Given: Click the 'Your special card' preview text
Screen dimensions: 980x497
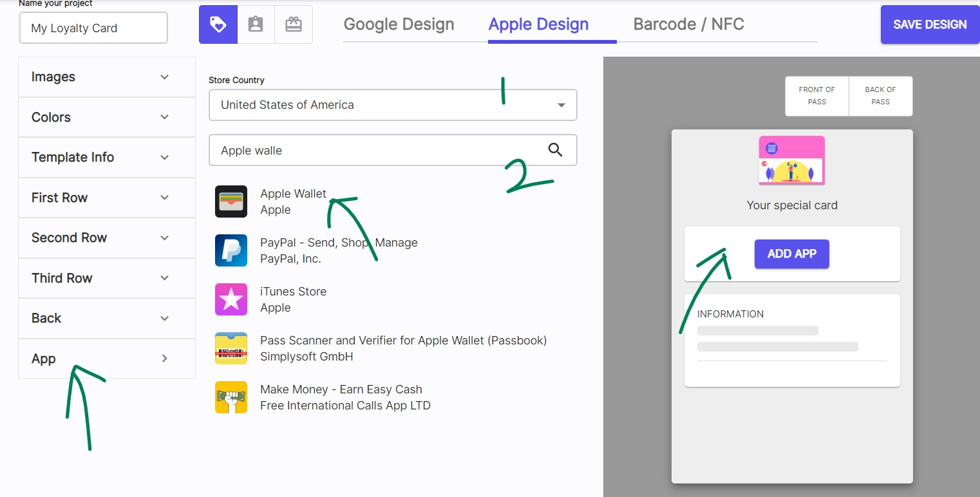Looking at the screenshot, I should coord(792,205).
